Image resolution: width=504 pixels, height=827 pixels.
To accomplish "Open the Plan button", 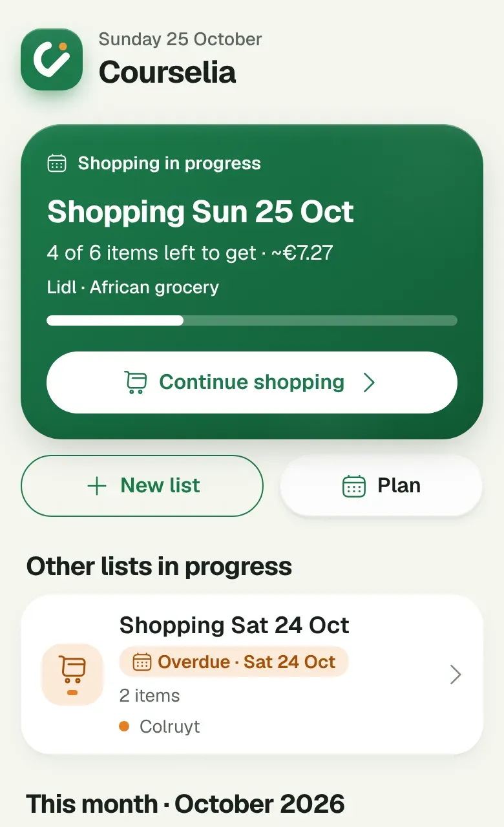I will 381,486.
